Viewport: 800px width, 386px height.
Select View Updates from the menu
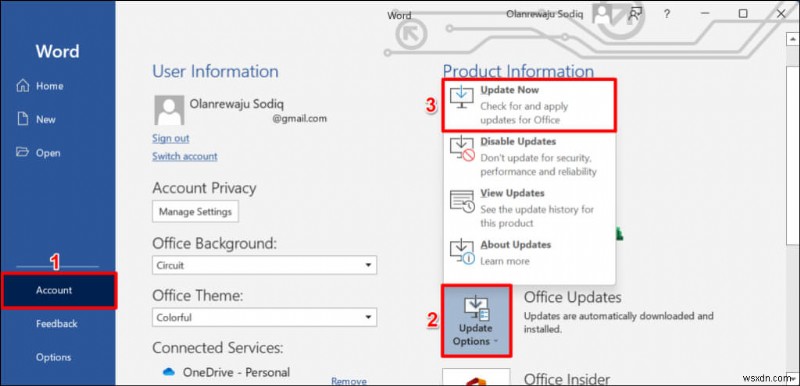(529, 208)
